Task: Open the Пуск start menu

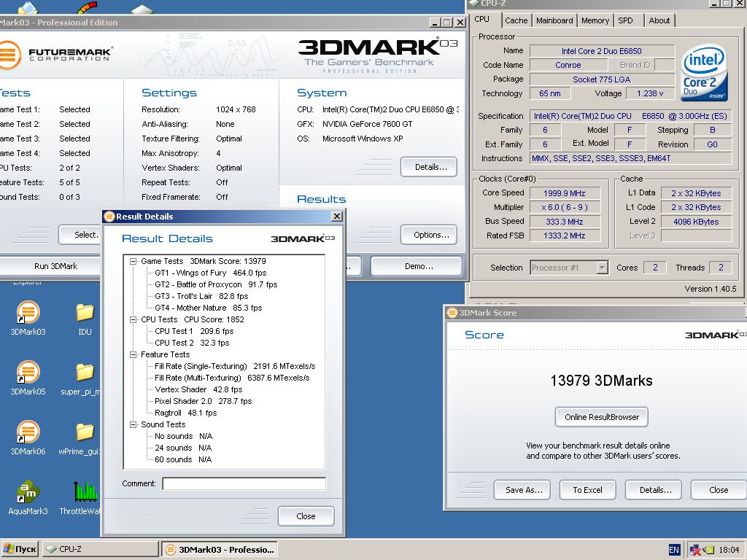Action: (x=20, y=550)
